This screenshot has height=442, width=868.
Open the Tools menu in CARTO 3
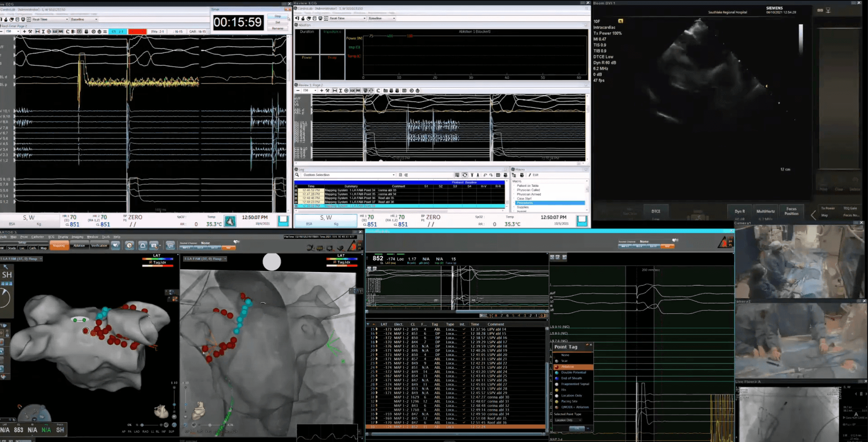point(106,237)
